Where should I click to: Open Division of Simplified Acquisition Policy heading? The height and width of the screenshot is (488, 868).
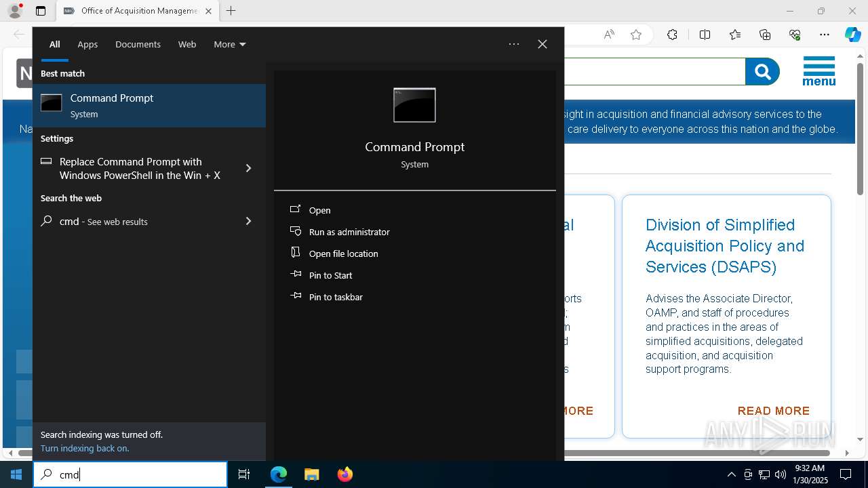click(725, 245)
